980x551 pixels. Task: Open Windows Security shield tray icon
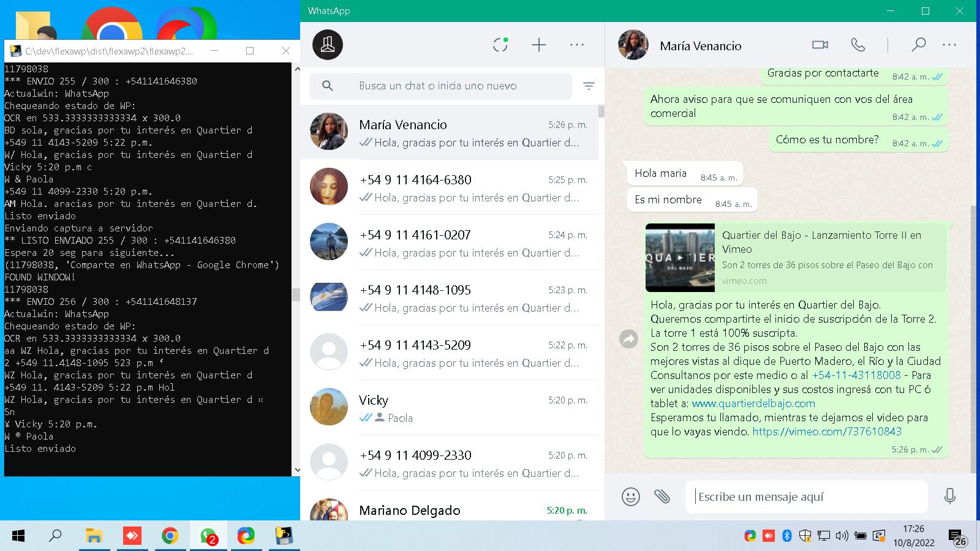[x=805, y=536]
